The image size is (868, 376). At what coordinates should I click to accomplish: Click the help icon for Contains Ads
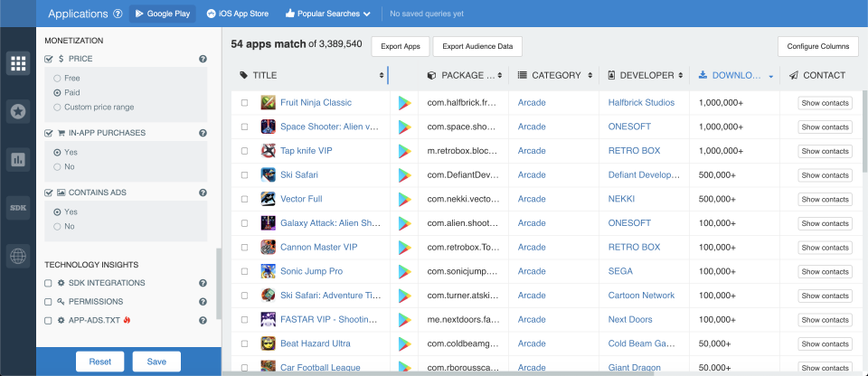(x=203, y=193)
